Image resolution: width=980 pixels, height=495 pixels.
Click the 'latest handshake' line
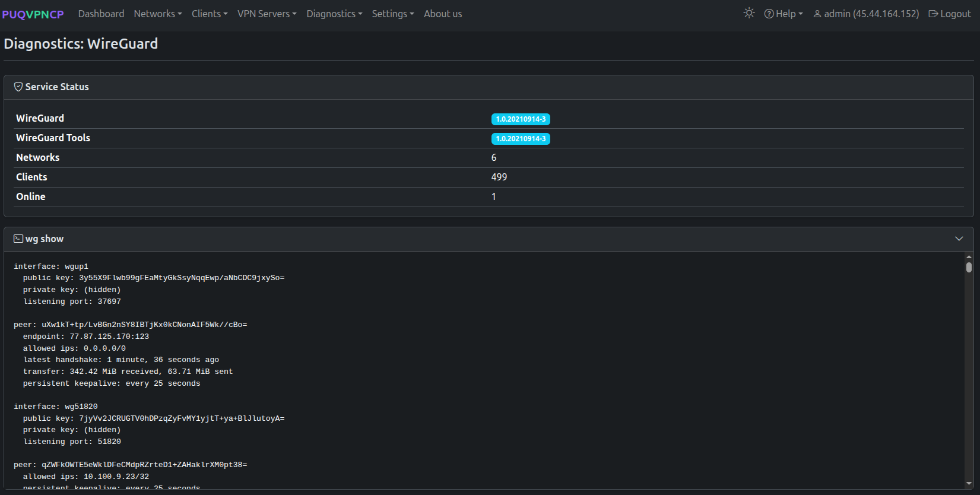121,360
